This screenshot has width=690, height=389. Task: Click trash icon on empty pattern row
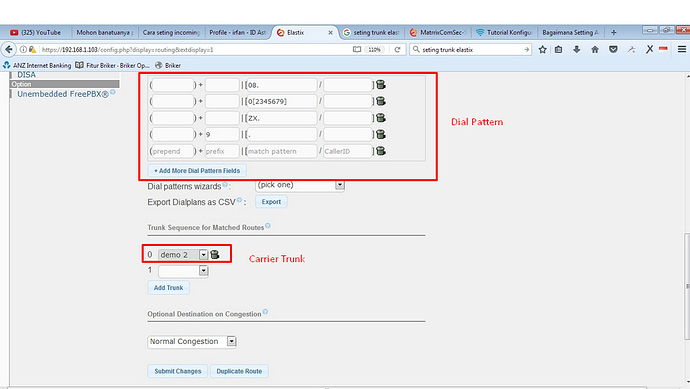[x=381, y=151]
